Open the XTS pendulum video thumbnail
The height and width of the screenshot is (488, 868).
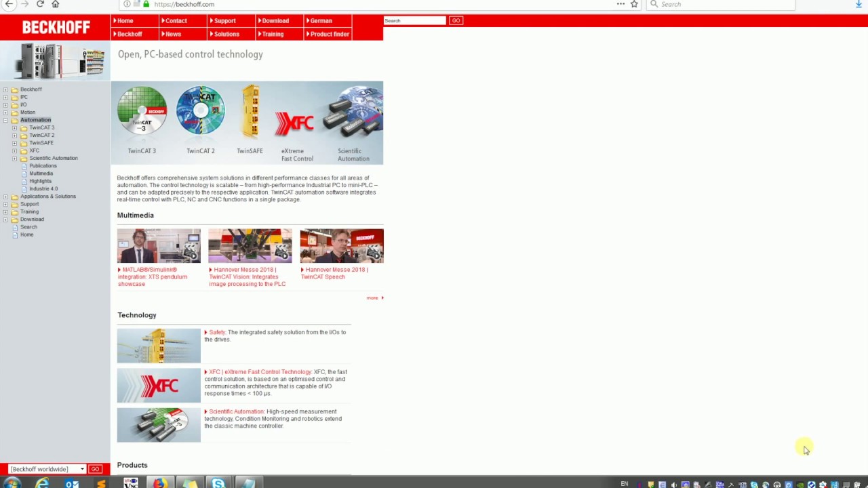point(159,246)
